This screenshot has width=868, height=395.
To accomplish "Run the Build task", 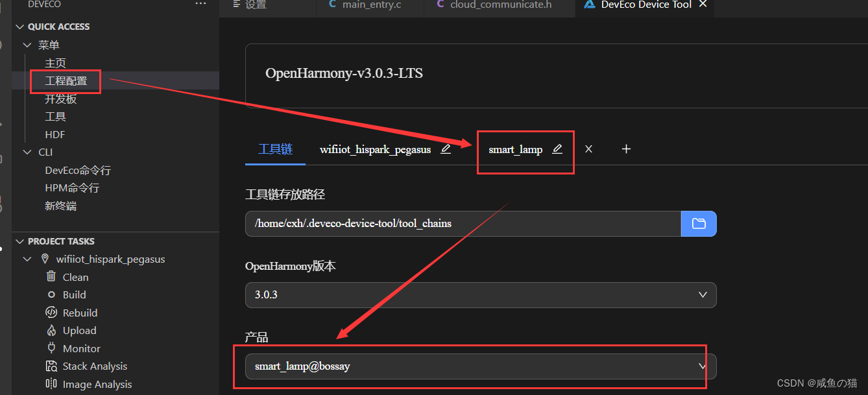I will coord(74,294).
